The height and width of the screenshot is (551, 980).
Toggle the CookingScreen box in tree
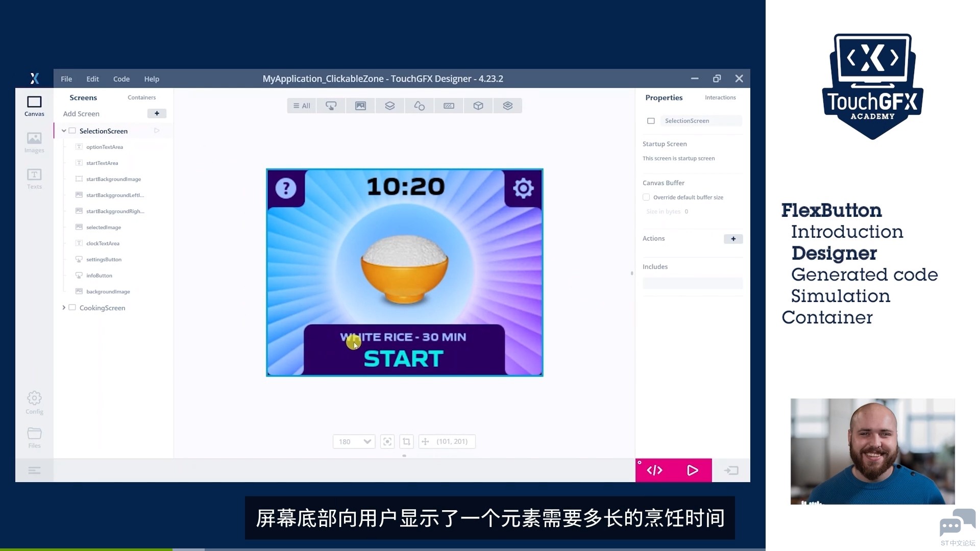point(72,307)
